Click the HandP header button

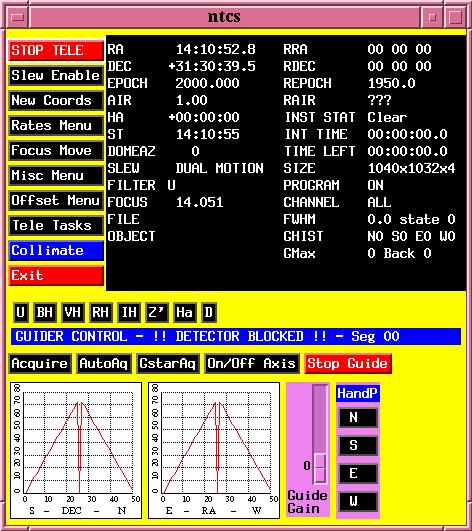tap(358, 394)
